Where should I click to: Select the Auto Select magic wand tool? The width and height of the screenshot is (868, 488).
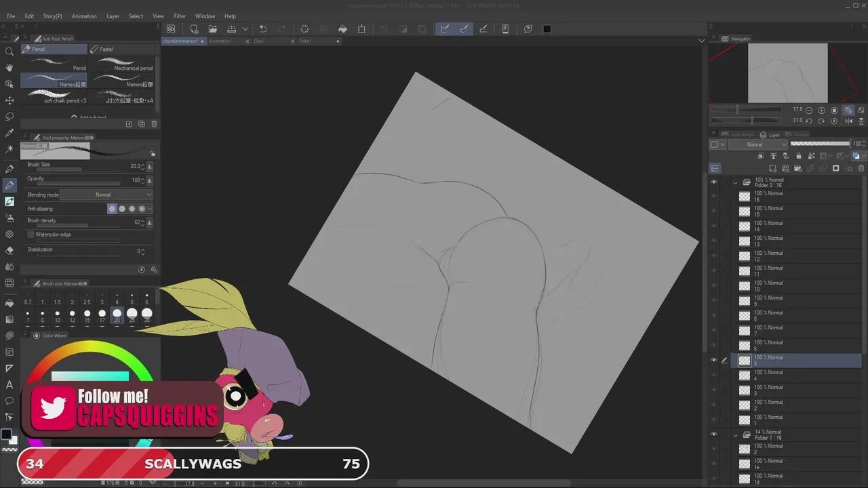pos(9,149)
